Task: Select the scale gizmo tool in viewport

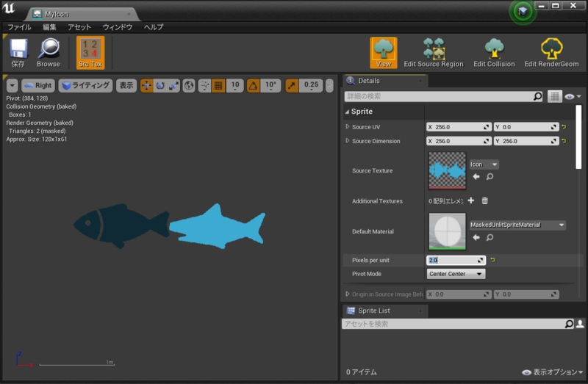Action: (x=173, y=85)
